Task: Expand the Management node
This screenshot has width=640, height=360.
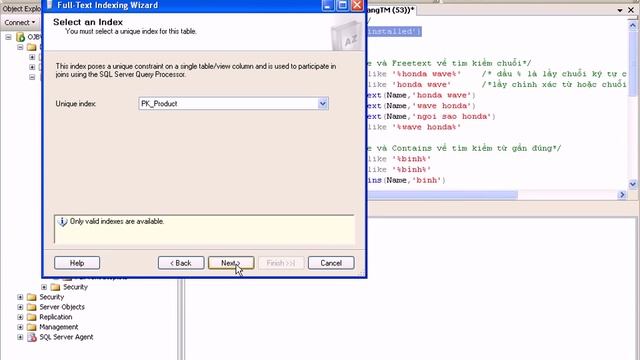Action: 20,327
